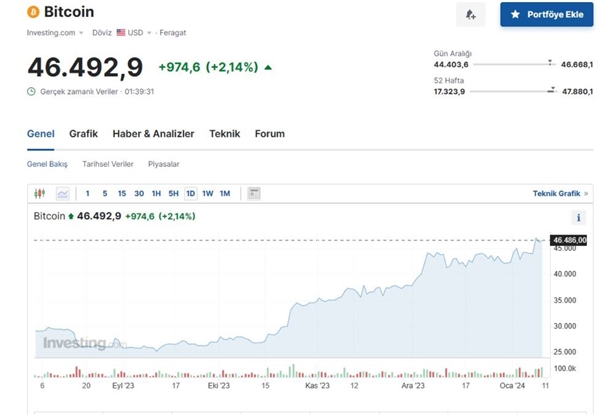Select the 5H chart interval
The image size is (600, 415).
[173, 194]
